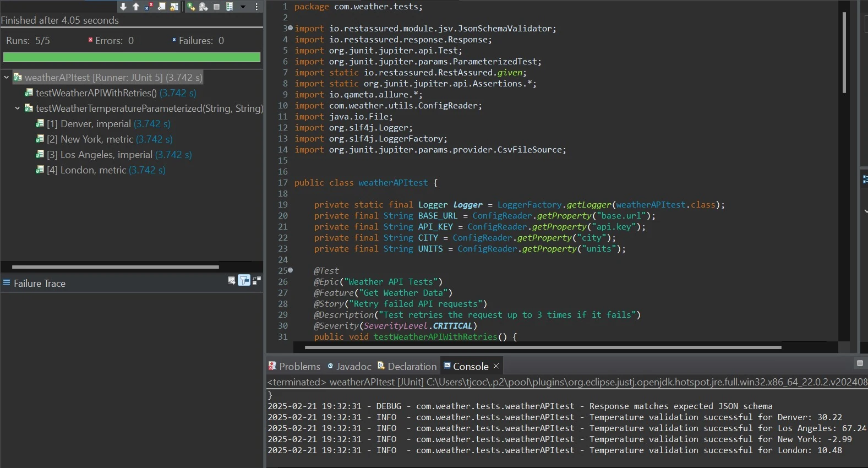This screenshot has height=468, width=868.
Task: Click the Stop JUnit Test Run square icon
Action: [217, 7]
